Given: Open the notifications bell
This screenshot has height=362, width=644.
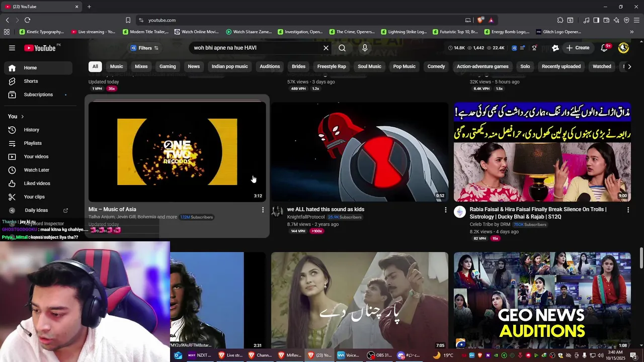Looking at the screenshot, I should (x=605, y=48).
